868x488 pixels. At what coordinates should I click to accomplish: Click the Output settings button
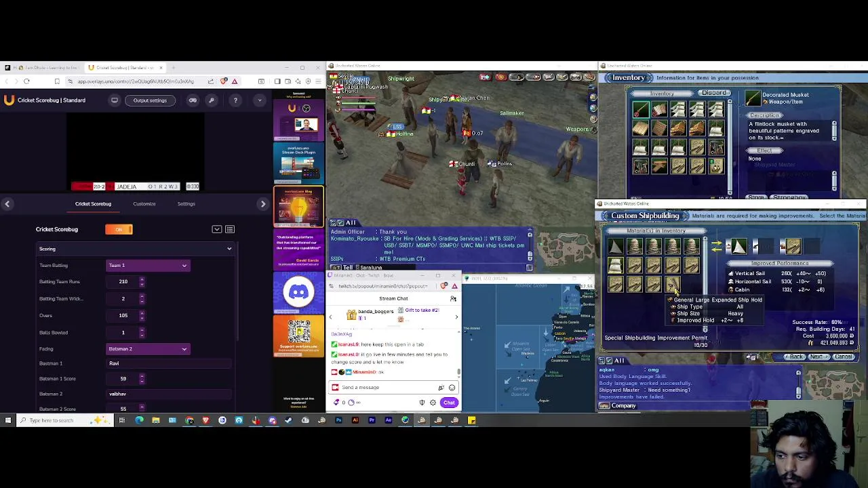tap(150, 100)
